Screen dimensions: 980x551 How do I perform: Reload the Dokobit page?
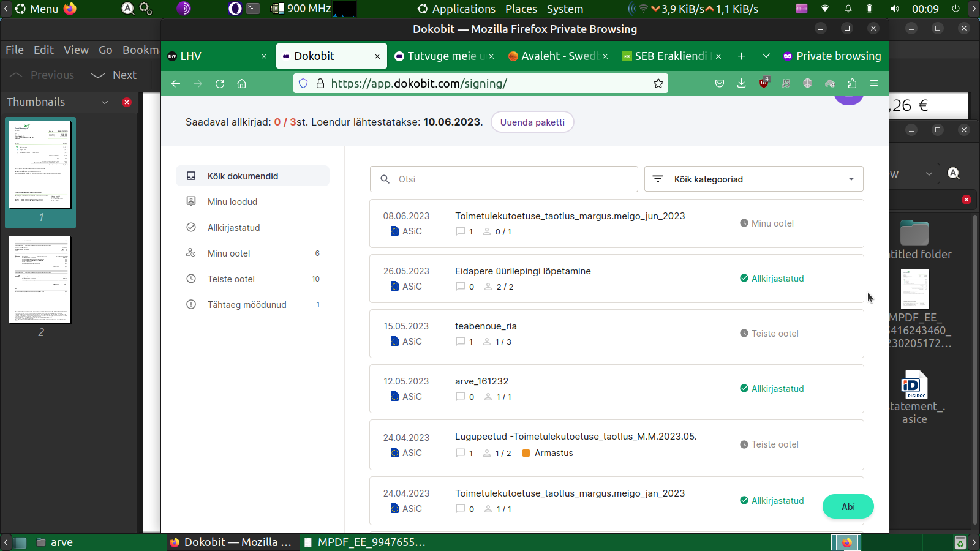point(220,84)
